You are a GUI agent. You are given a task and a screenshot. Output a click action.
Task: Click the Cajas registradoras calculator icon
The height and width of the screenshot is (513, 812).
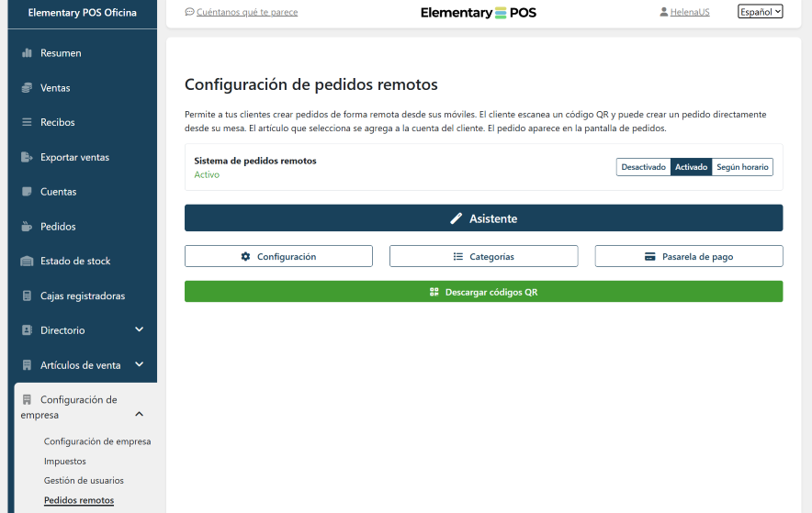(27, 296)
